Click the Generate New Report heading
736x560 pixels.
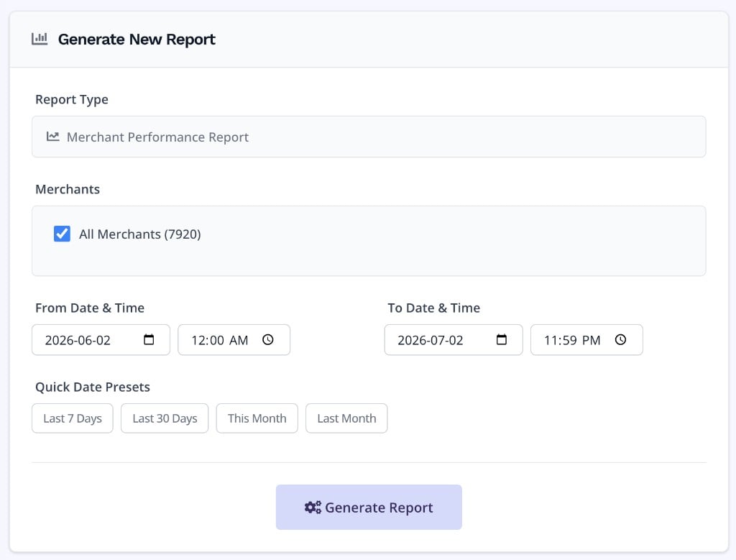click(137, 40)
